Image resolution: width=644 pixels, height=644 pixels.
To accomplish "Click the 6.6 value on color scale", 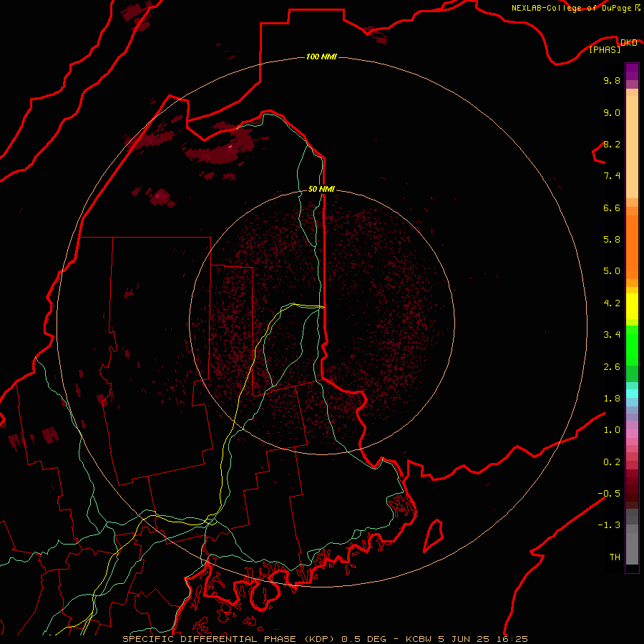I will point(612,208).
